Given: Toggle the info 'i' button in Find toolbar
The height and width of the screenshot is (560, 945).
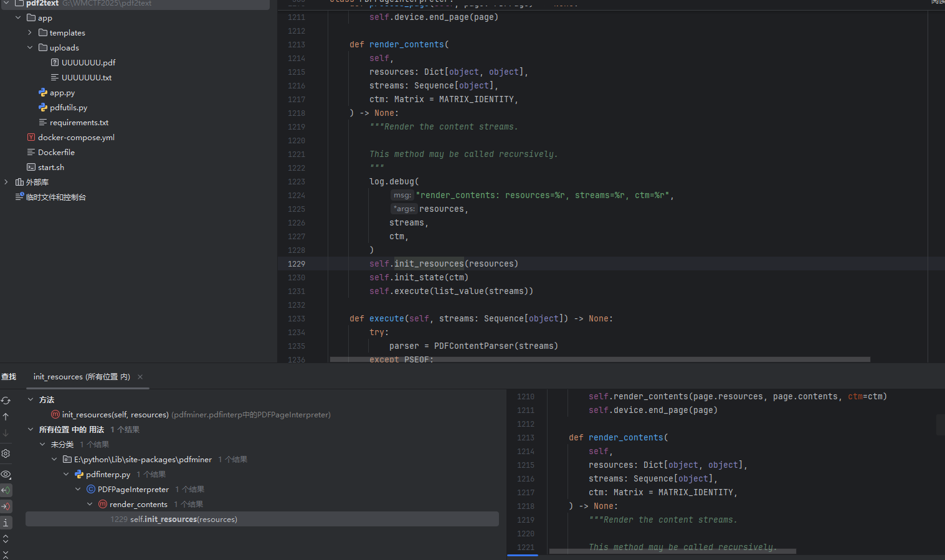Looking at the screenshot, I should 6,523.
